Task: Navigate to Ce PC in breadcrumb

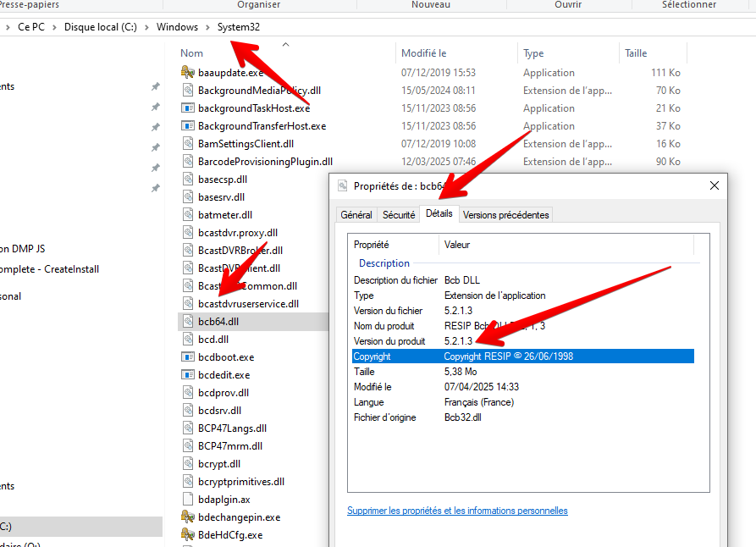Action: 31,27
